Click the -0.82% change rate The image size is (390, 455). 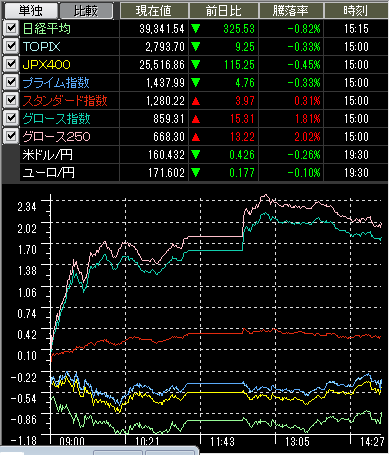coord(304,29)
